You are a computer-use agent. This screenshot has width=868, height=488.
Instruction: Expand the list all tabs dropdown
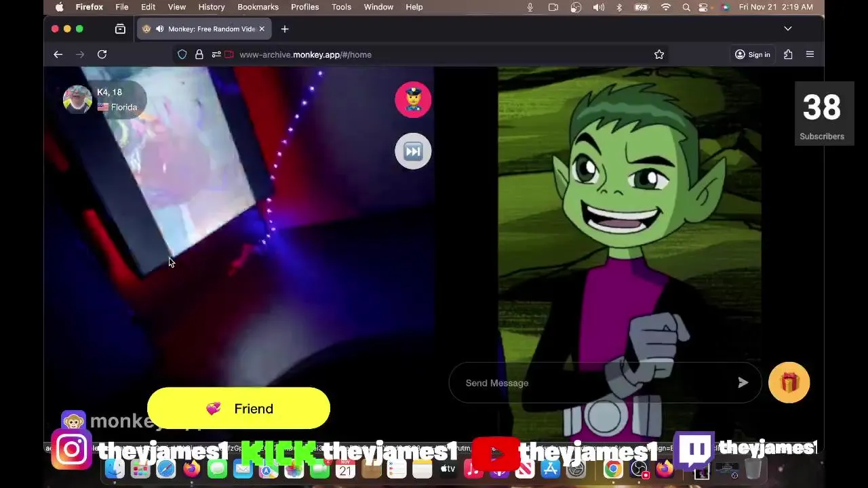(788, 29)
